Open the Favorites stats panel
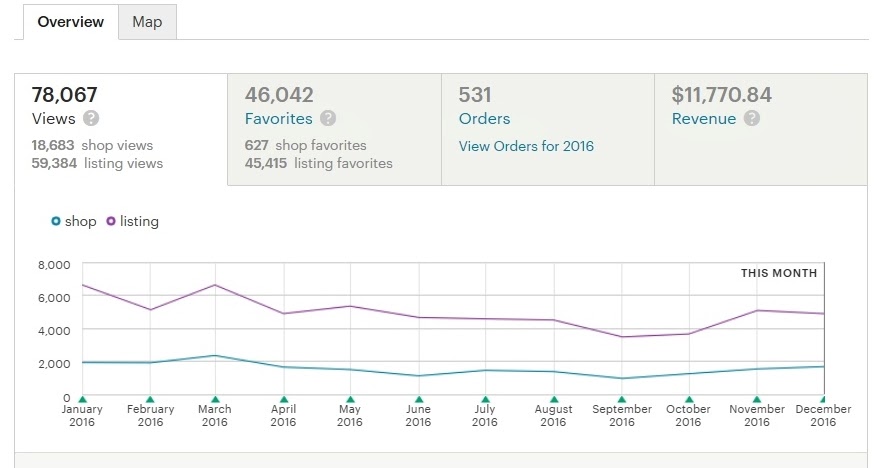 pyautogui.click(x=334, y=129)
